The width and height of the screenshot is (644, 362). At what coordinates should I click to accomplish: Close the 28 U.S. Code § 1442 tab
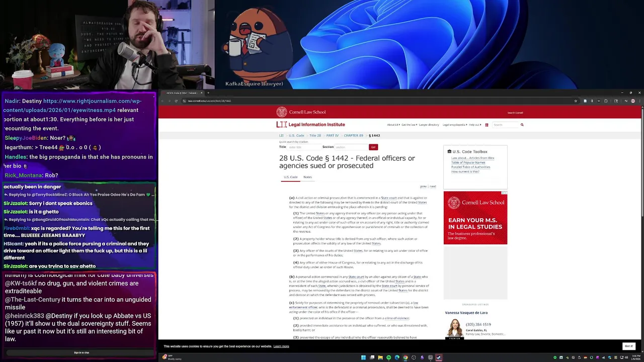click(201, 93)
